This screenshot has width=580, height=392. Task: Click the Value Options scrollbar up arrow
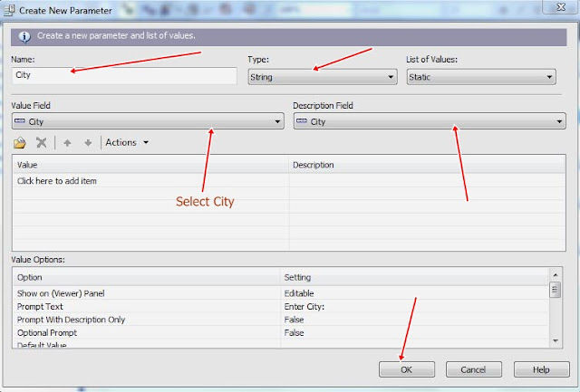point(556,275)
